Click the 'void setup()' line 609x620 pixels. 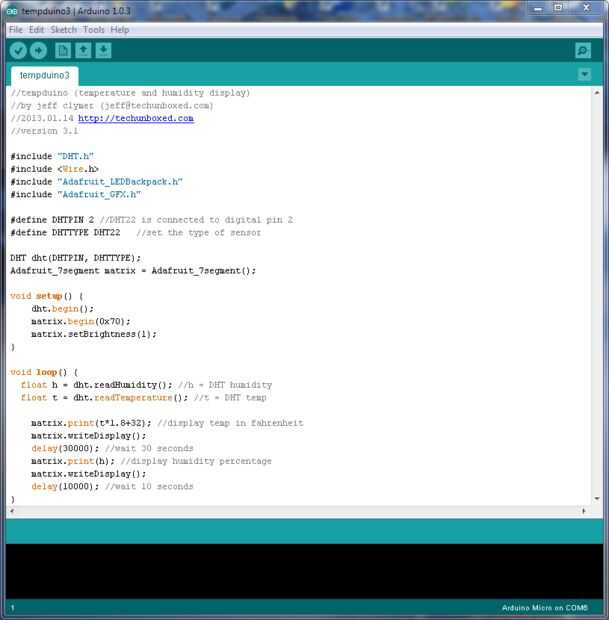point(47,296)
